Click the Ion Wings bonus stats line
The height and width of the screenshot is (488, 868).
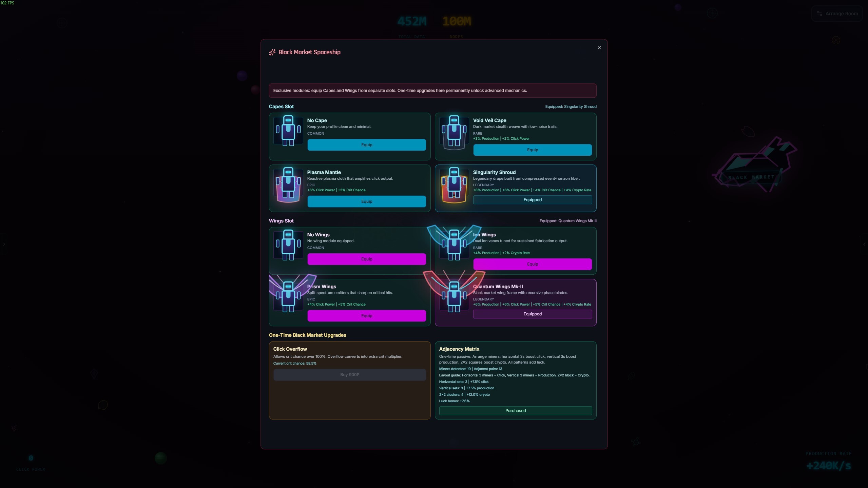[x=501, y=253]
